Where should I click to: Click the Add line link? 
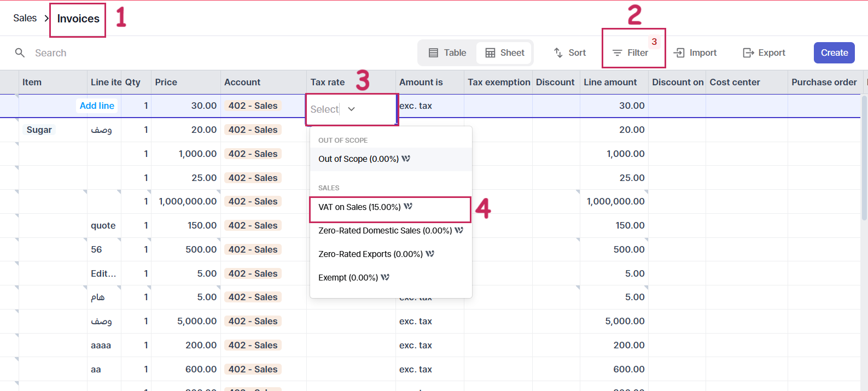pyautogui.click(x=97, y=106)
